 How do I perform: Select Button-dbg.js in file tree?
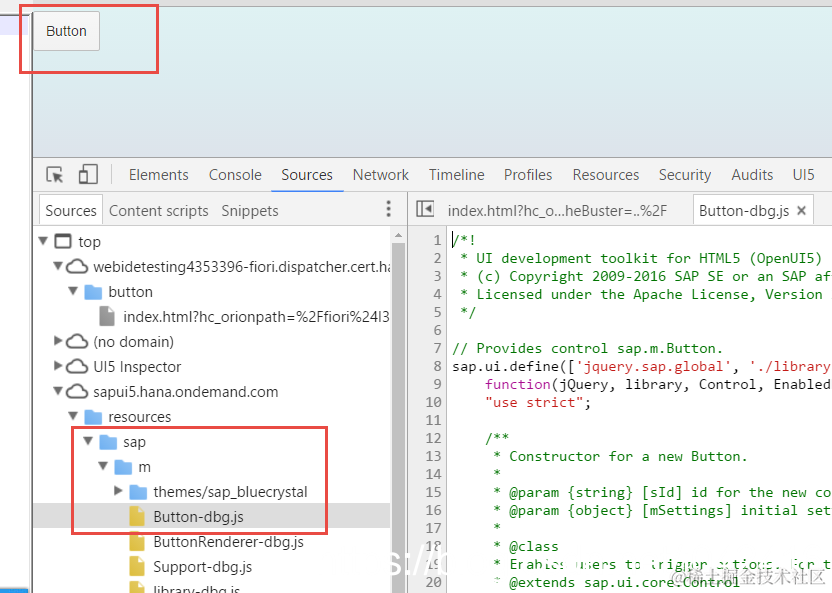click(x=198, y=517)
